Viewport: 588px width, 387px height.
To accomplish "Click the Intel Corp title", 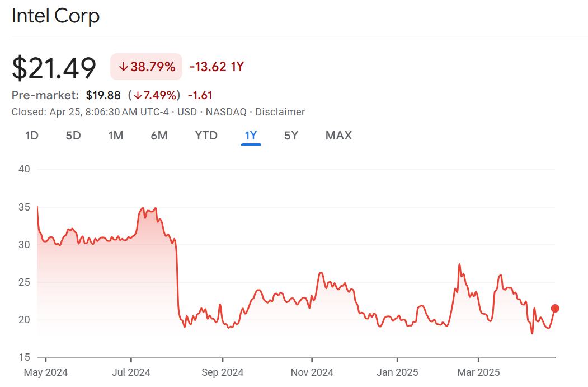I will click(x=55, y=16).
